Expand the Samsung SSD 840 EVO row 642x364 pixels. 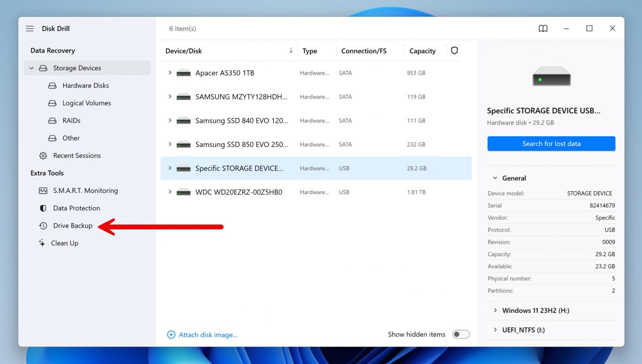coord(170,120)
